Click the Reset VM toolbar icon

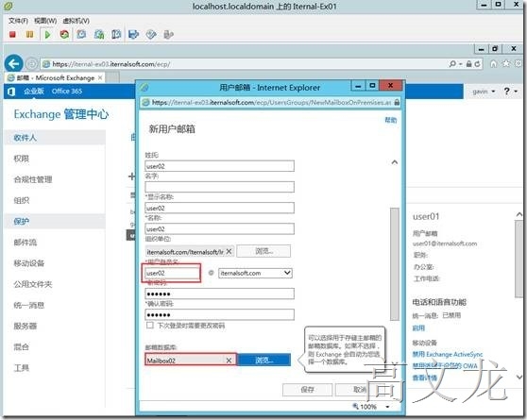[64, 34]
